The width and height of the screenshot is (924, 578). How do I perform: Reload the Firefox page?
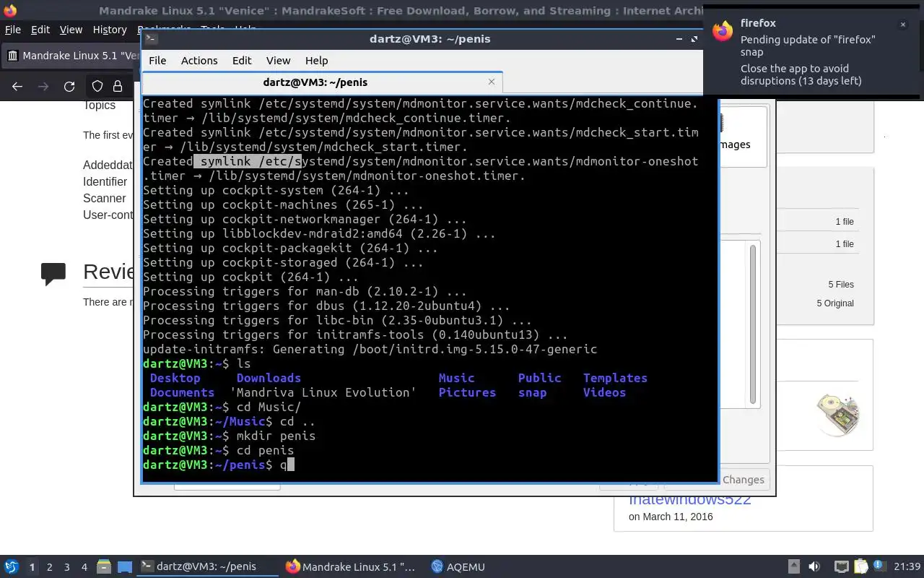(69, 87)
